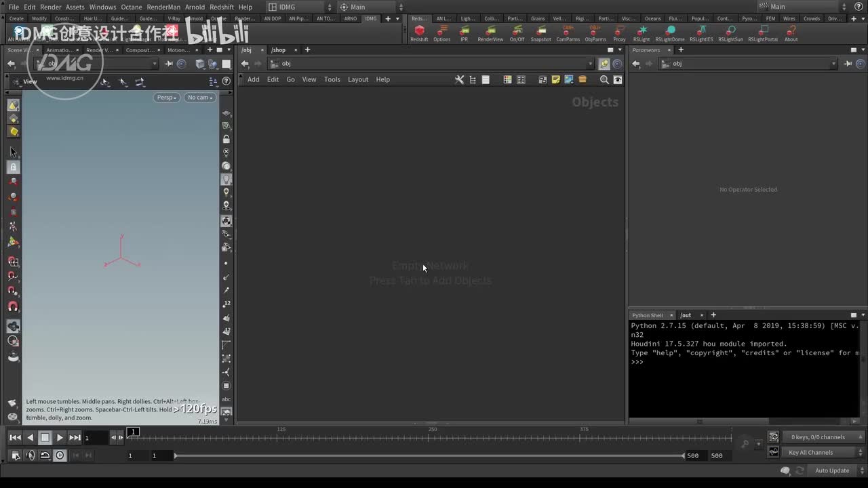This screenshot has width=868, height=488.
Task: Click the network editor wrench tools icon
Action: (x=459, y=79)
